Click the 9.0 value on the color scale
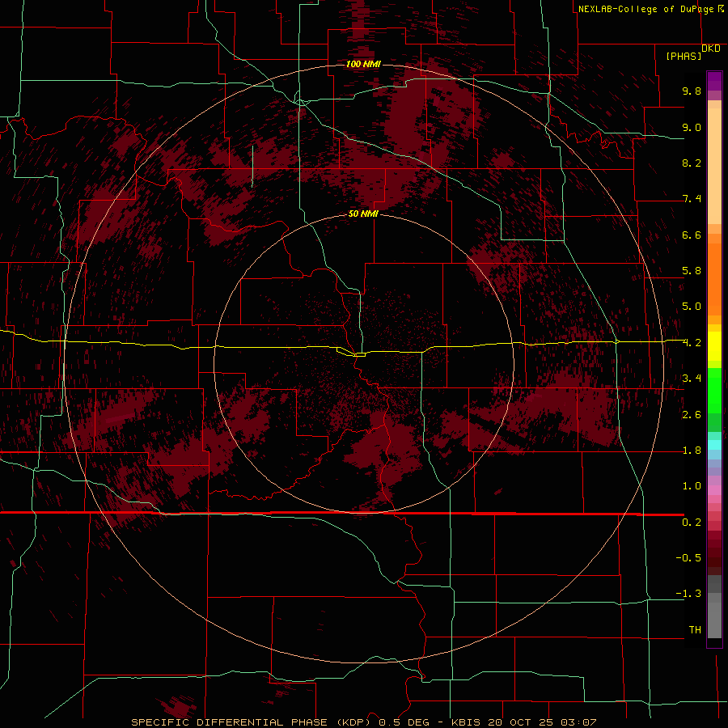728x728 pixels. (692, 127)
